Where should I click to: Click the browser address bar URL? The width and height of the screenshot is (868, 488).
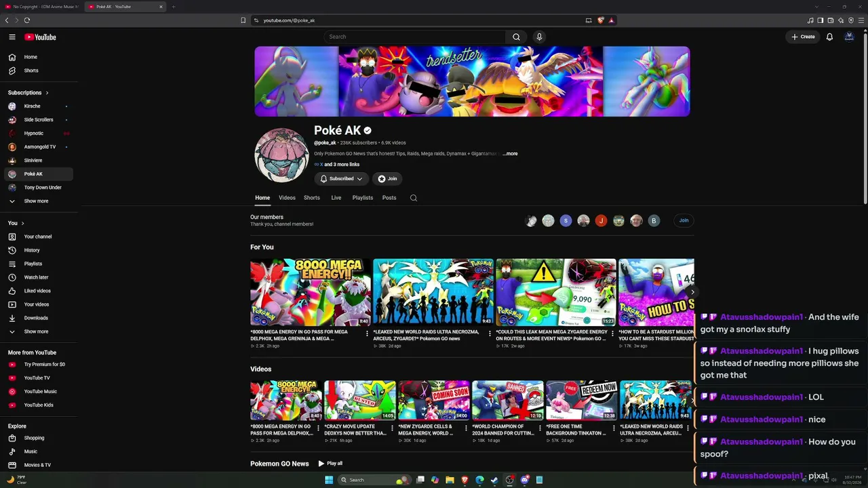coord(289,20)
